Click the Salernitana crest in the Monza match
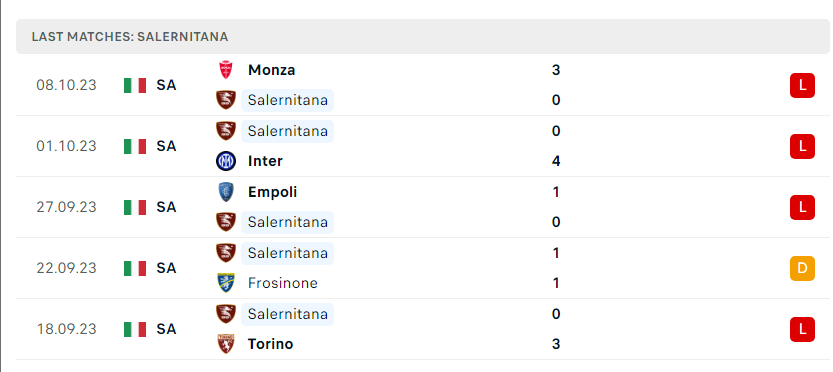This screenshot has height=372, width=833. 226,100
